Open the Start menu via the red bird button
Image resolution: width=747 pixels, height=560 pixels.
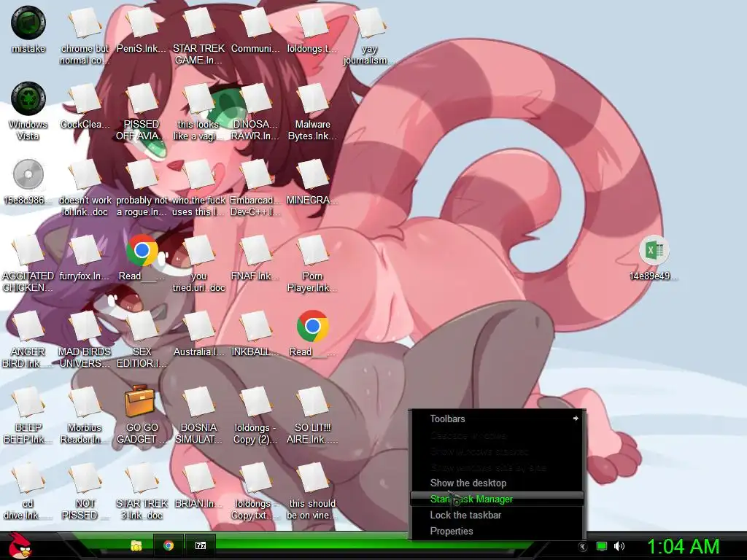pyautogui.click(x=20, y=545)
